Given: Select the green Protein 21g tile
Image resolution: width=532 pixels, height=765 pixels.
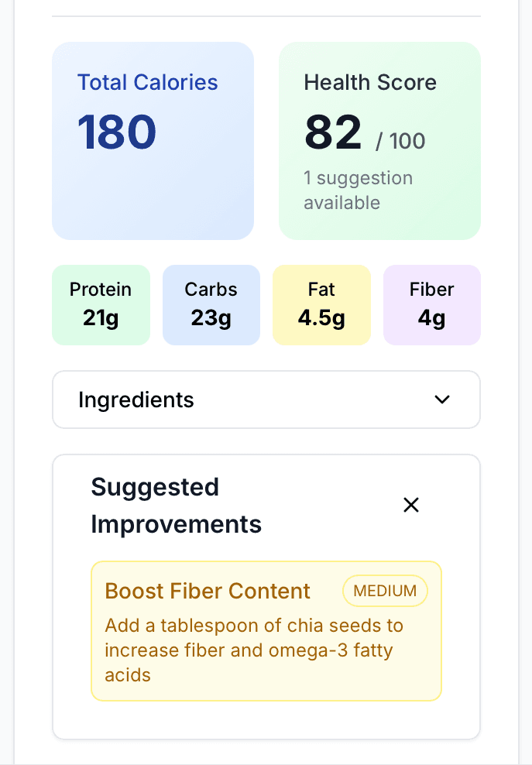Looking at the screenshot, I should tap(101, 304).
